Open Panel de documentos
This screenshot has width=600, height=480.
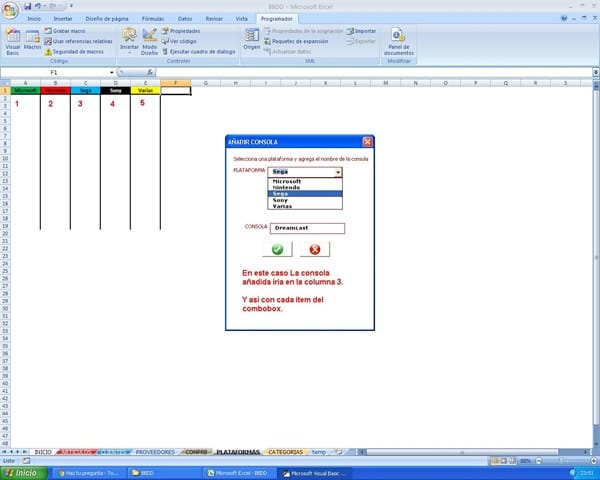[x=398, y=41]
